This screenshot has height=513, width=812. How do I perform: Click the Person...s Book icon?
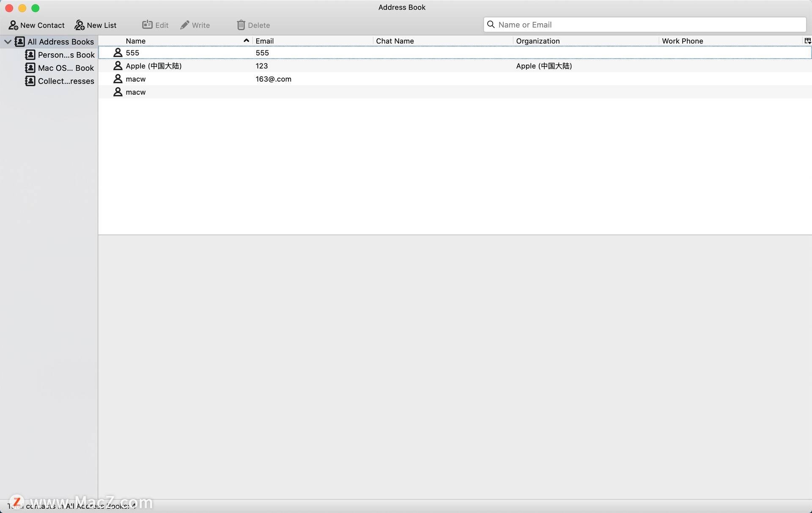tap(30, 55)
